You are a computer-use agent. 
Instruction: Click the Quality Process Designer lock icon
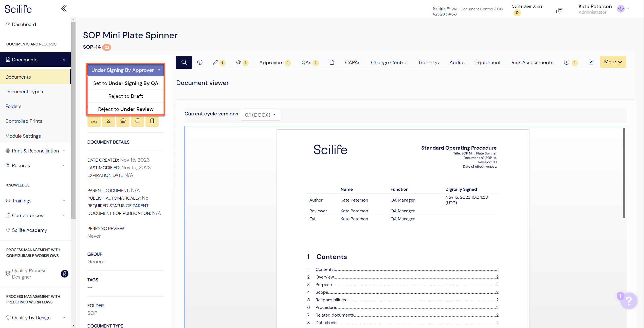65,273
